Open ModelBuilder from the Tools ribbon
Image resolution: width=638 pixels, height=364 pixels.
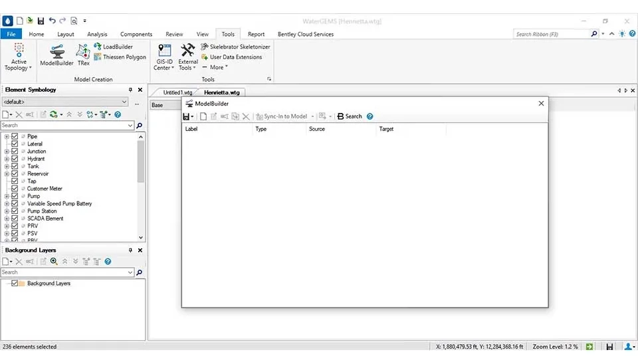pos(56,55)
